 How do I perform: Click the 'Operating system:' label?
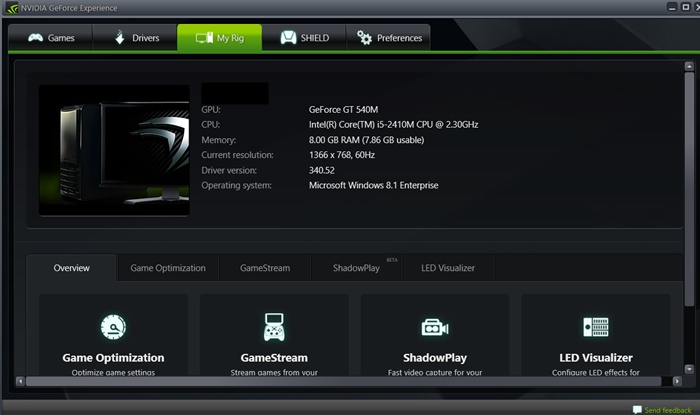point(236,185)
